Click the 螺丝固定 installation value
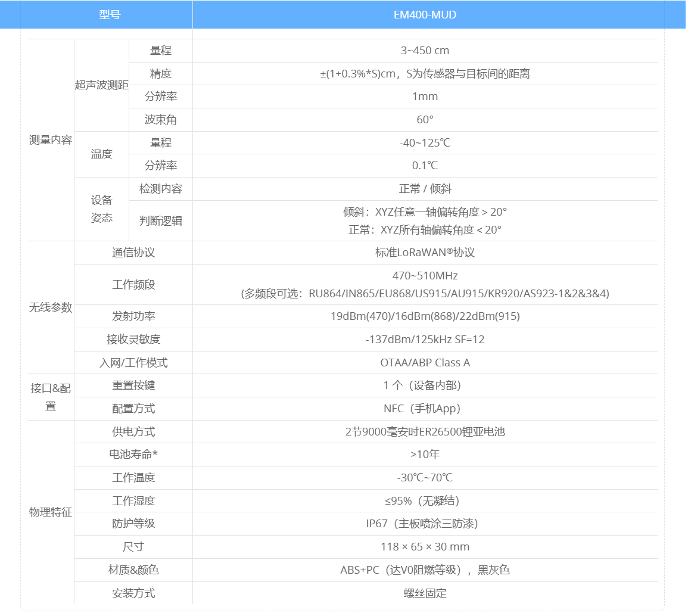The width and height of the screenshot is (688, 616). pos(425,593)
